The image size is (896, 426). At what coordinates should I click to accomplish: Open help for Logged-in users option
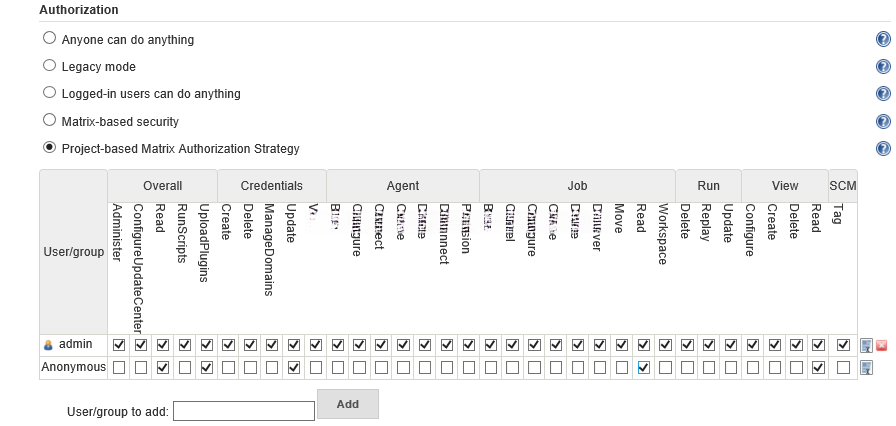pos(883,94)
